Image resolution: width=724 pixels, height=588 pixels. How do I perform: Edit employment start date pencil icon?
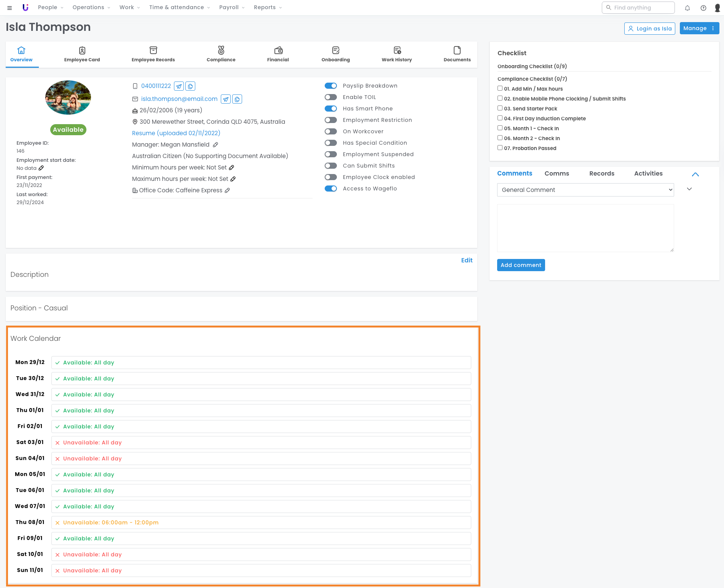point(41,168)
